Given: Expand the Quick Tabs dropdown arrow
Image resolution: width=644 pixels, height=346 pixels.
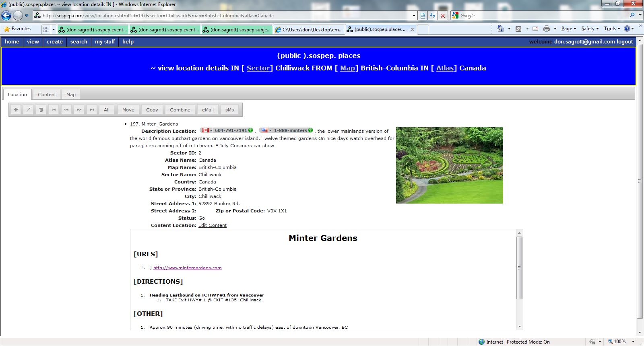Looking at the screenshot, I should [x=54, y=29].
